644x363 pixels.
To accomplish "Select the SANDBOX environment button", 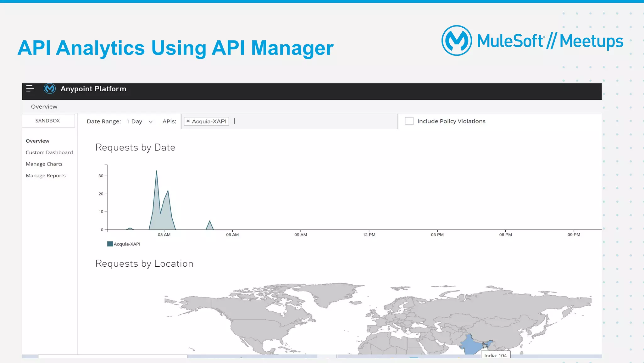I will [x=48, y=121].
